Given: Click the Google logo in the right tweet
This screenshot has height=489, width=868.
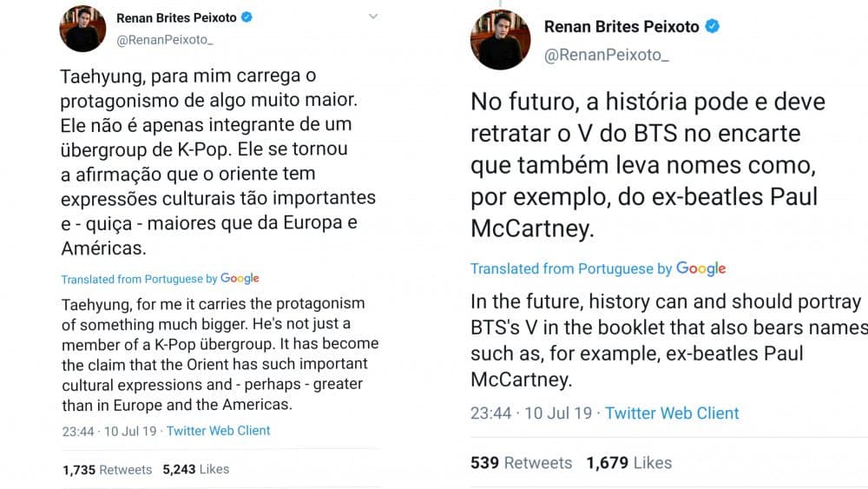Looking at the screenshot, I should click(700, 268).
